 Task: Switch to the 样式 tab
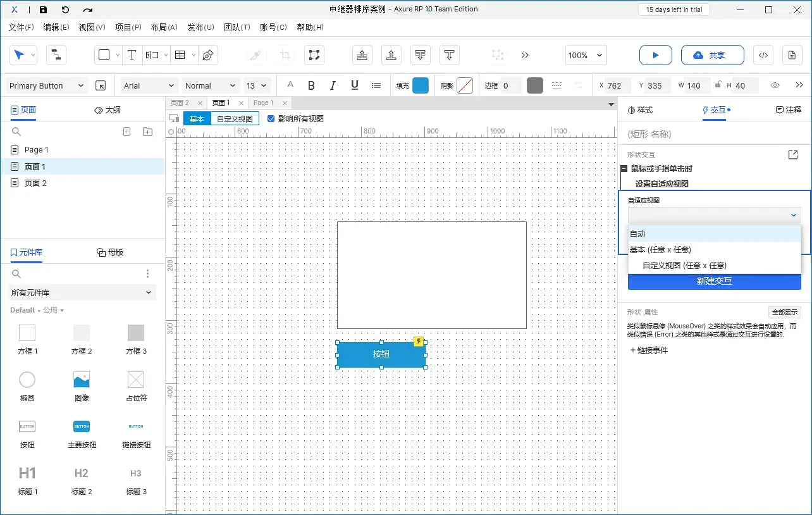(x=640, y=109)
